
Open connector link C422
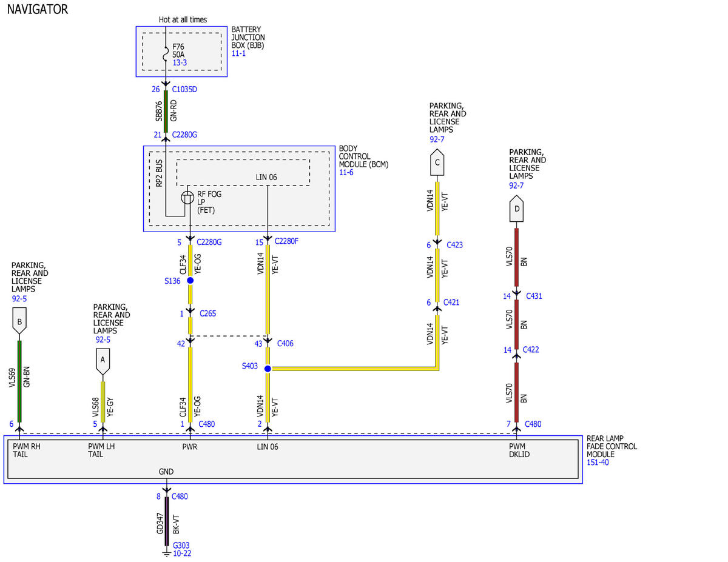coord(530,350)
